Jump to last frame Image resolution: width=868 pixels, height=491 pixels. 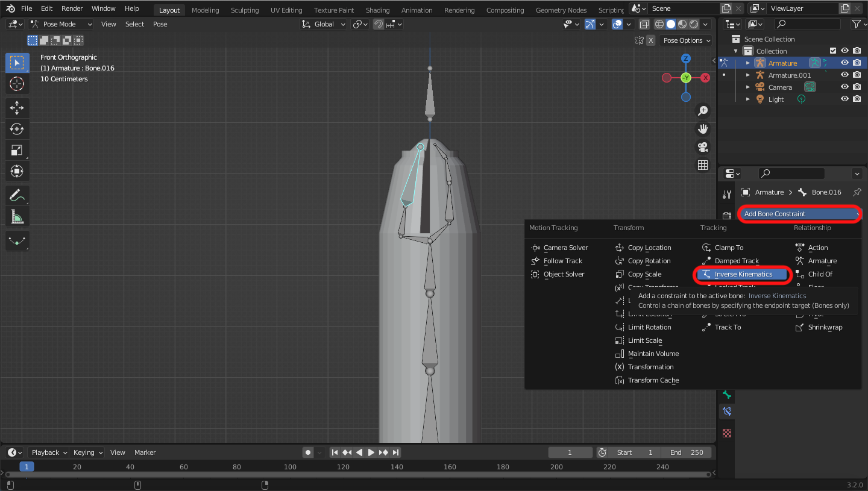(395, 452)
